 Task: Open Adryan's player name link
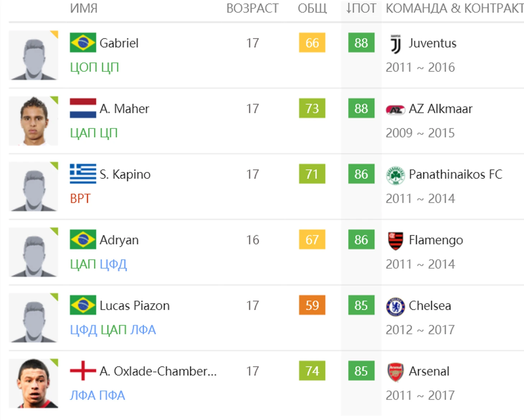coord(119,240)
